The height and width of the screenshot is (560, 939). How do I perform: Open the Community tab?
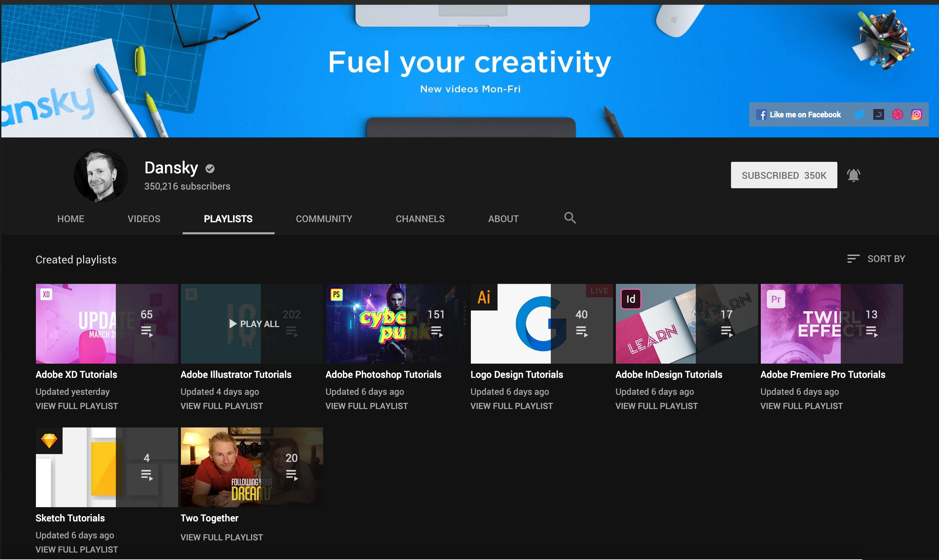point(324,219)
